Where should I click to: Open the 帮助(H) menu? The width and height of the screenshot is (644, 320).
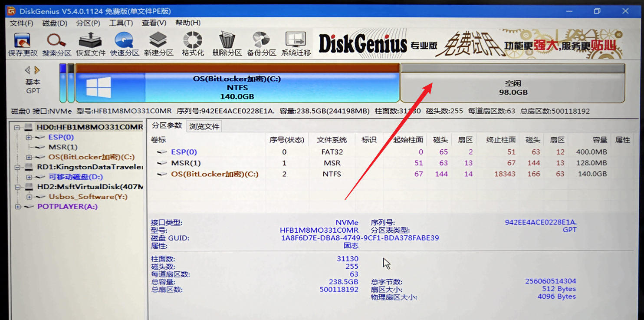[188, 23]
